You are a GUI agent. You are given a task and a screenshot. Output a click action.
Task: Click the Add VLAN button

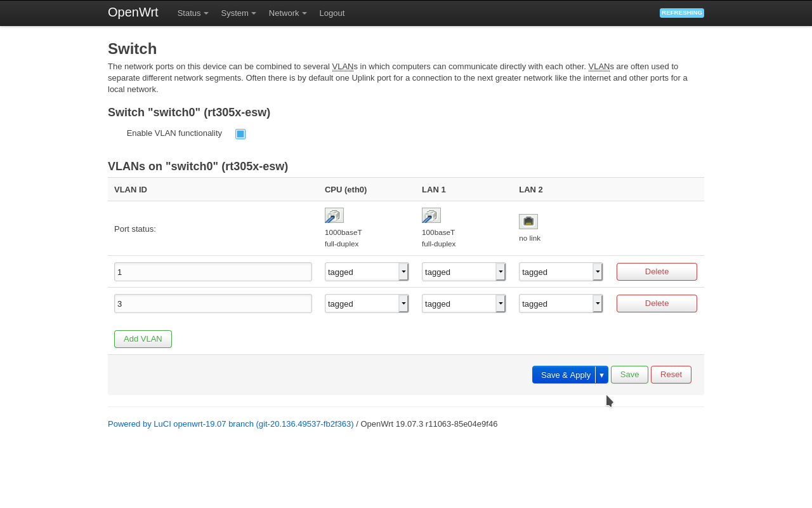point(143,339)
